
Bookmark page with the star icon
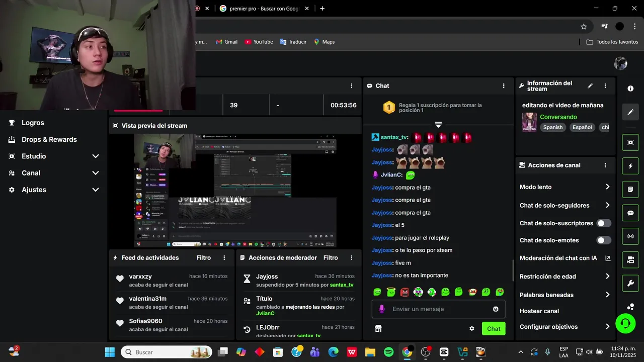click(584, 26)
